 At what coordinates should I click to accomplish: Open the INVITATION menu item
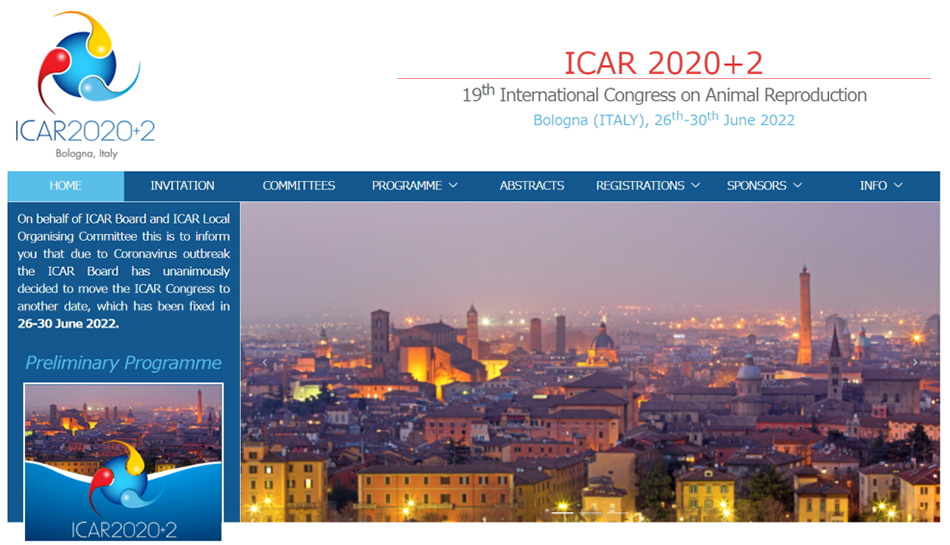click(x=182, y=186)
